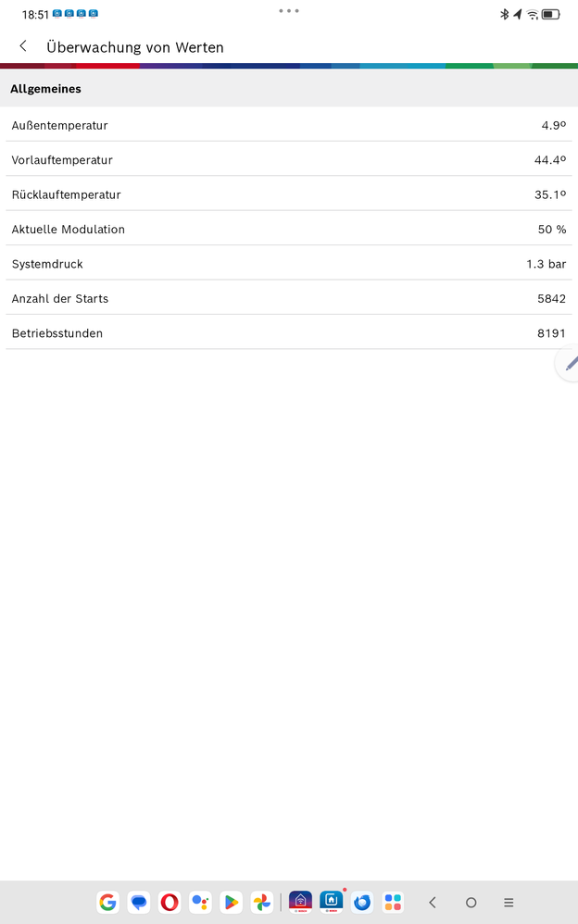Image resolution: width=578 pixels, height=924 pixels.
Task: Open the Messages app in dock
Action: pyautogui.click(x=139, y=902)
